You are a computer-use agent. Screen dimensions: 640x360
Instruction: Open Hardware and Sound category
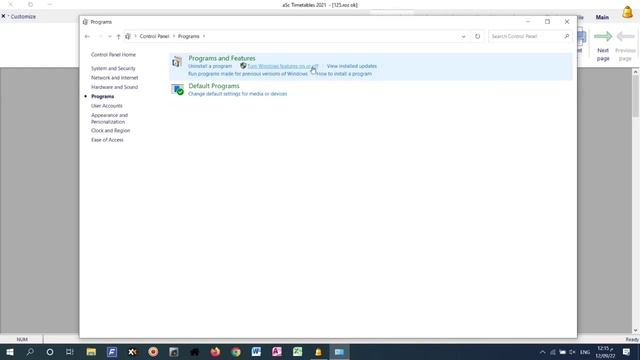[x=114, y=87]
